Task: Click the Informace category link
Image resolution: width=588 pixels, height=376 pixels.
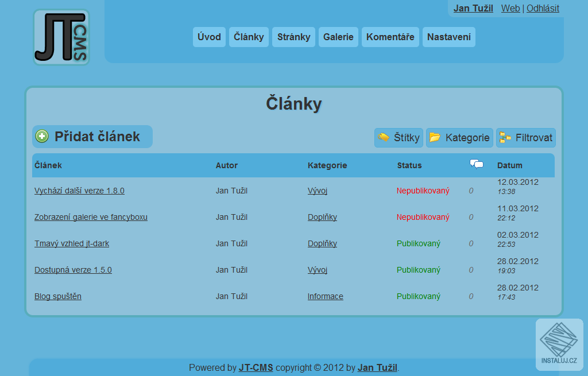Action: [326, 296]
